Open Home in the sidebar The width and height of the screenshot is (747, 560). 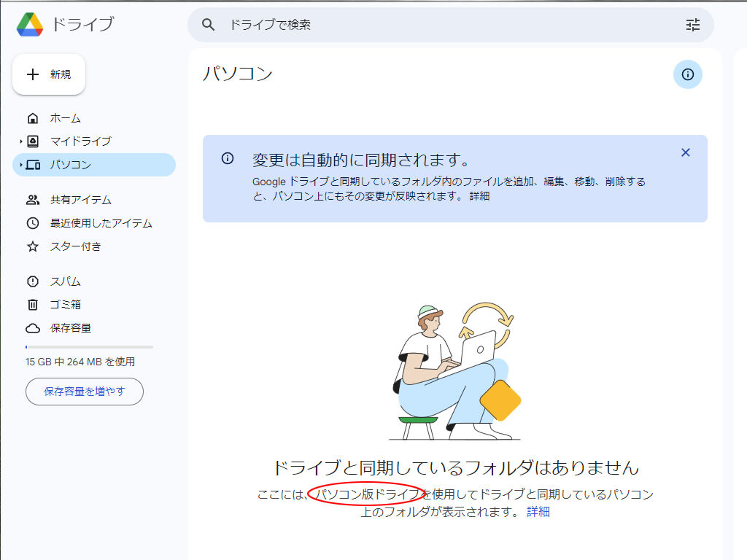65,118
